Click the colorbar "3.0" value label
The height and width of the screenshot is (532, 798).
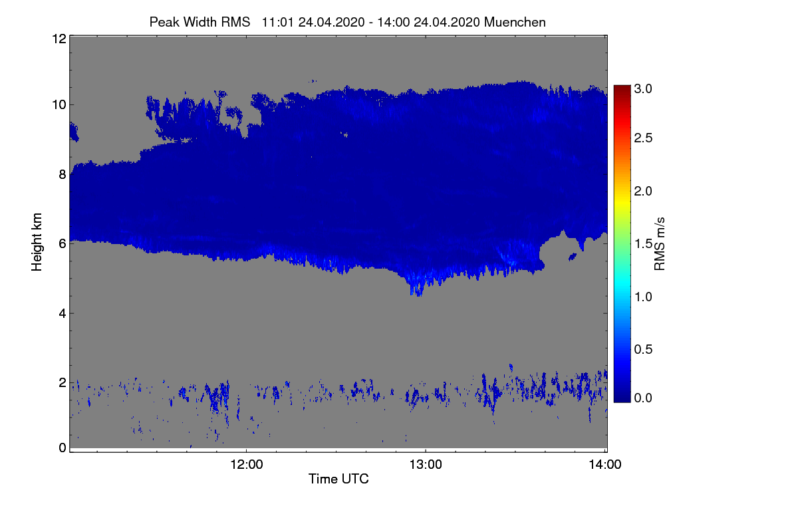[x=642, y=88]
